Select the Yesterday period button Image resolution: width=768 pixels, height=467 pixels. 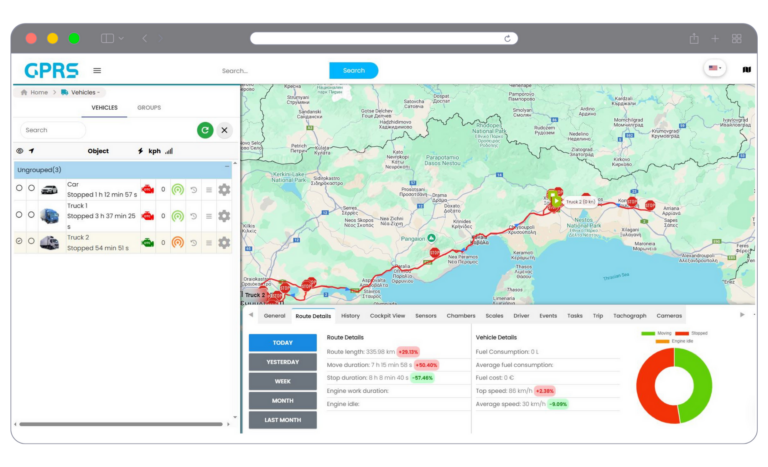tap(282, 362)
